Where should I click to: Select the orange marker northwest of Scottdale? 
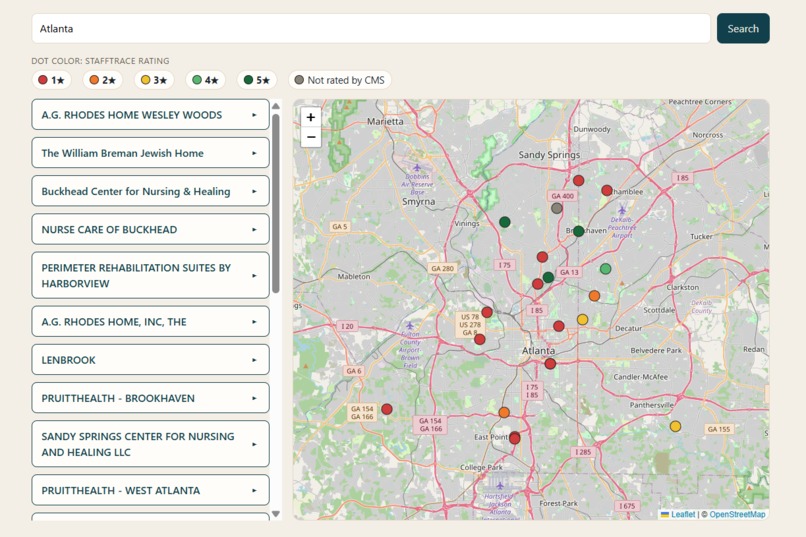pyautogui.click(x=594, y=296)
